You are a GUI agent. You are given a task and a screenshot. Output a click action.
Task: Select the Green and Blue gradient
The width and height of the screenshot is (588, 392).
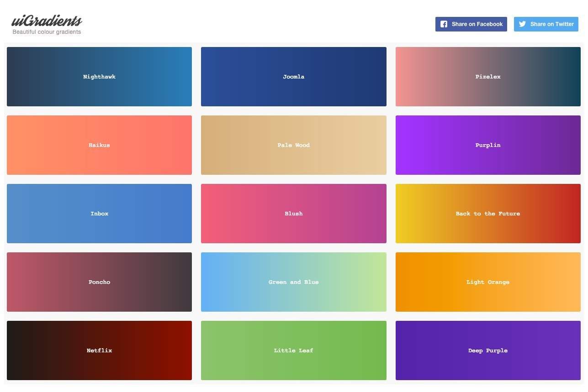coord(294,282)
